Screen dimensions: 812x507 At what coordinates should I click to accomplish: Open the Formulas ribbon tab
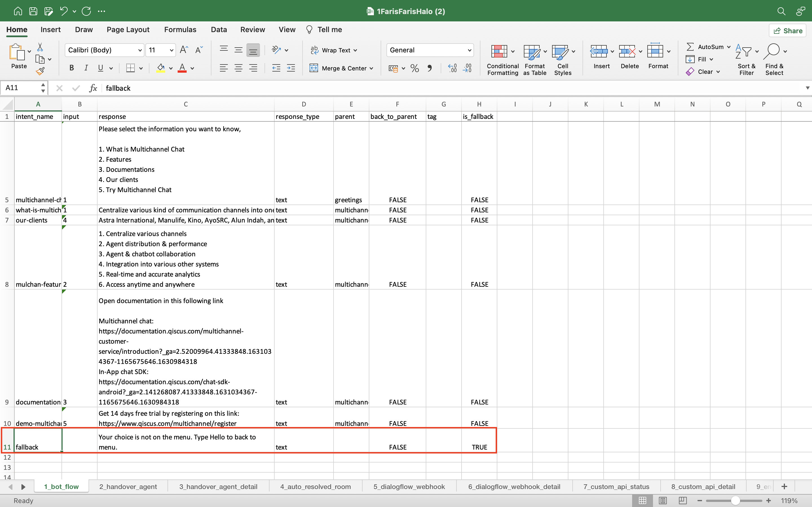click(x=180, y=30)
